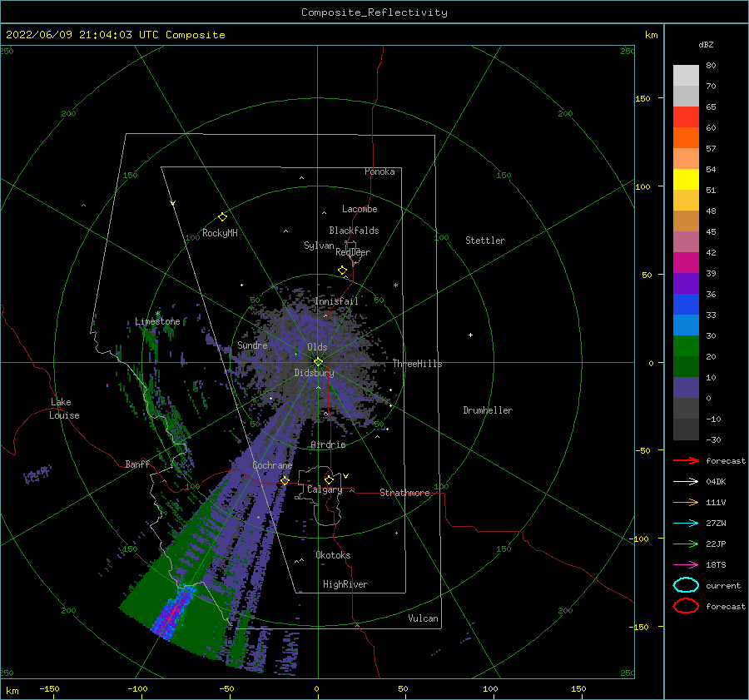This screenshot has height=700, width=749.
Task: Click the Airdrie city label
Action: point(328,444)
